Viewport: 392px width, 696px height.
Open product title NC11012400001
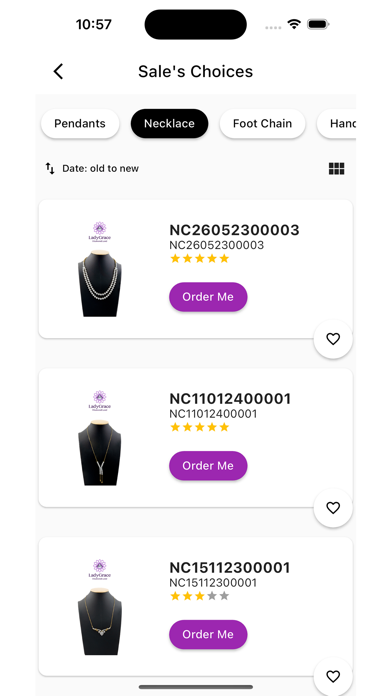click(230, 399)
